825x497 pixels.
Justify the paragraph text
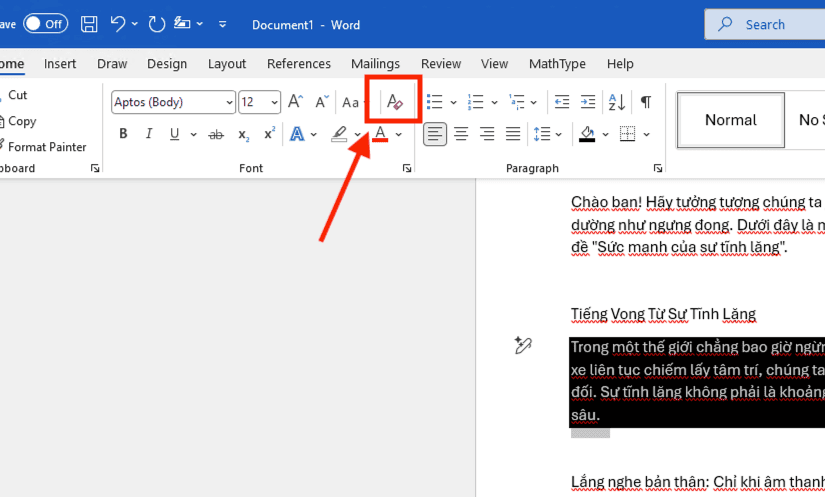pos(513,134)
